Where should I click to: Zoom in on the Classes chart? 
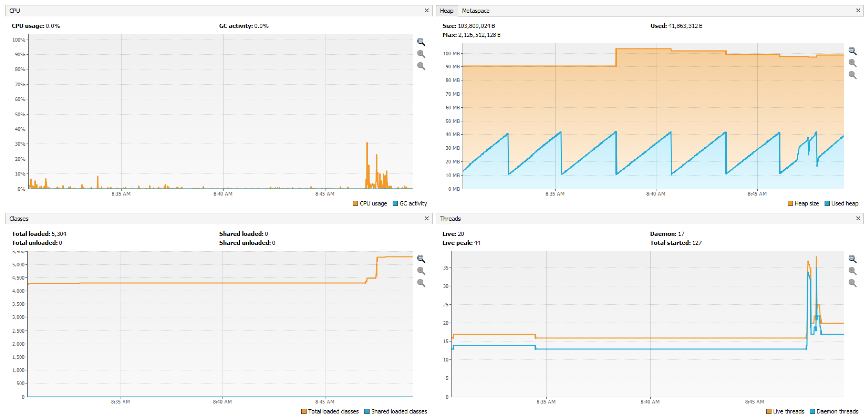coord(421,271)
